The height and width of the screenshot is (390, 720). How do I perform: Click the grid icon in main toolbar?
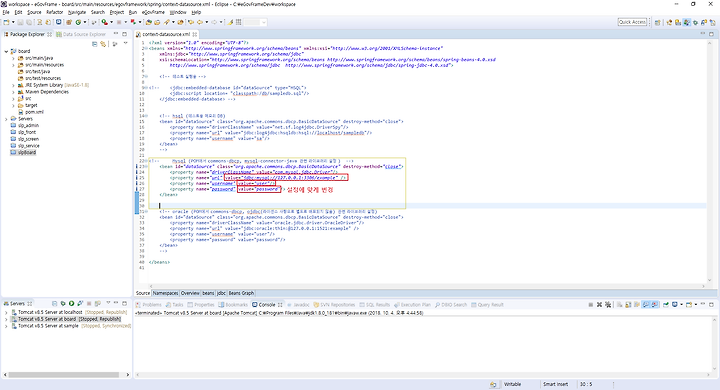[239, 22]
